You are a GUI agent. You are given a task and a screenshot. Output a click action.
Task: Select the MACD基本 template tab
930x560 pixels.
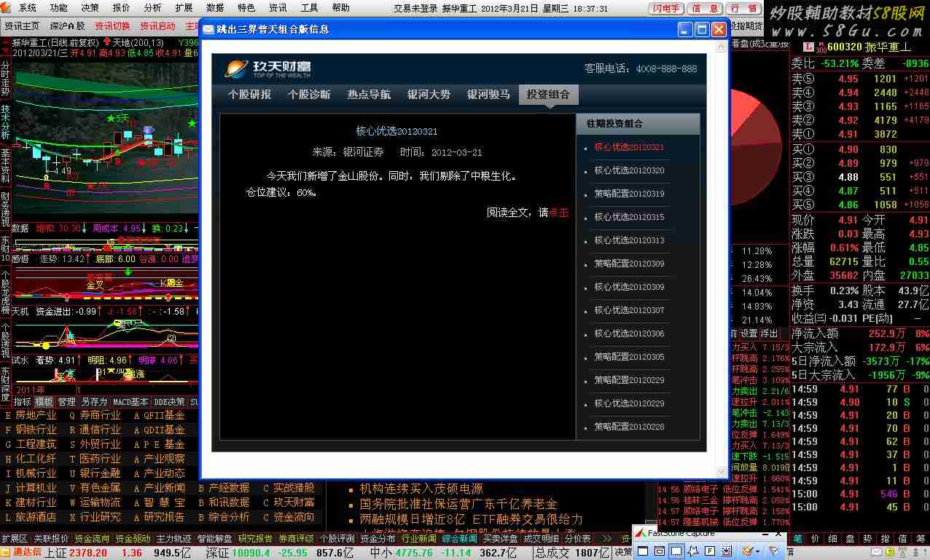130,402
